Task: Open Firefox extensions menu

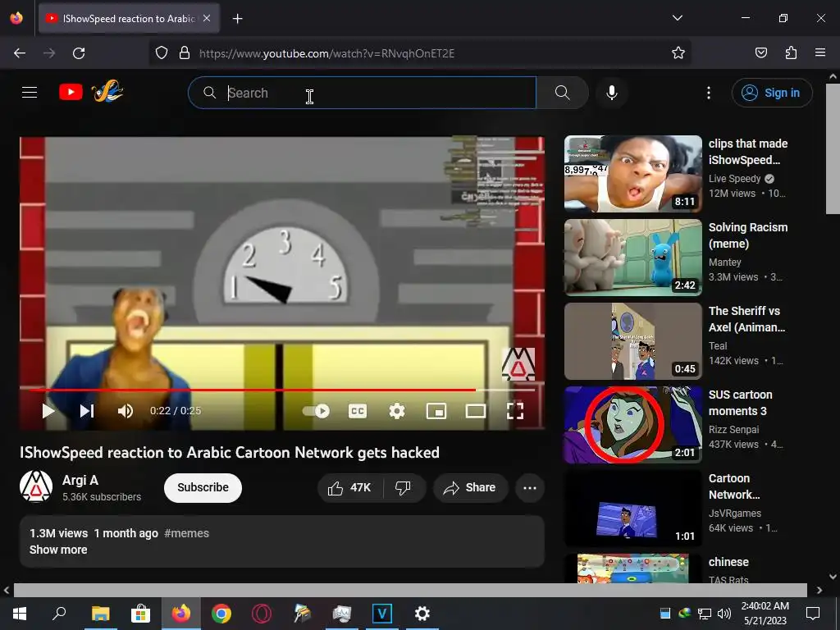Action: tap(791, 53)
